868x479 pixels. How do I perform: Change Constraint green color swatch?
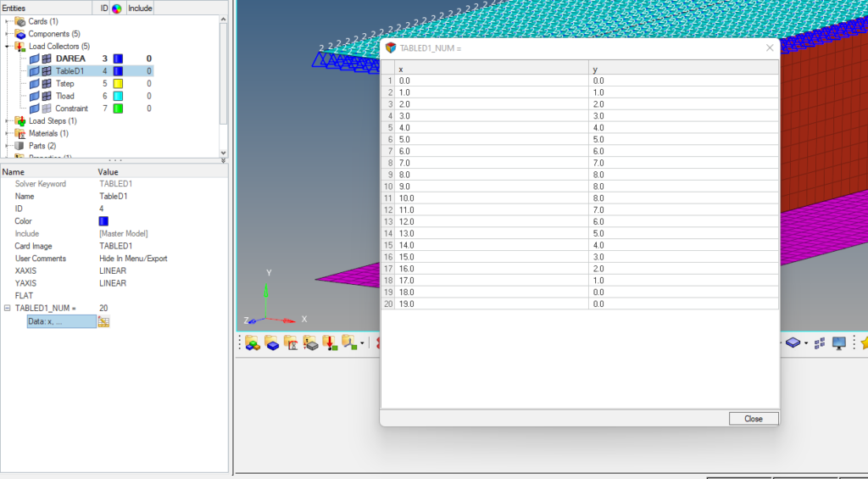(118, 109)
